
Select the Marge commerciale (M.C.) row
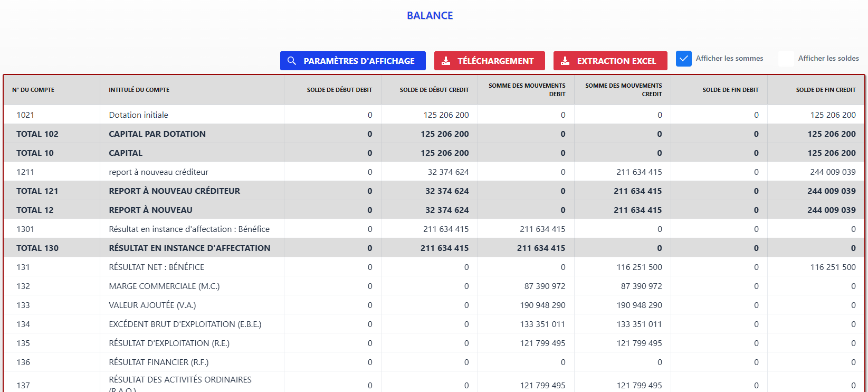coord(164,286)
